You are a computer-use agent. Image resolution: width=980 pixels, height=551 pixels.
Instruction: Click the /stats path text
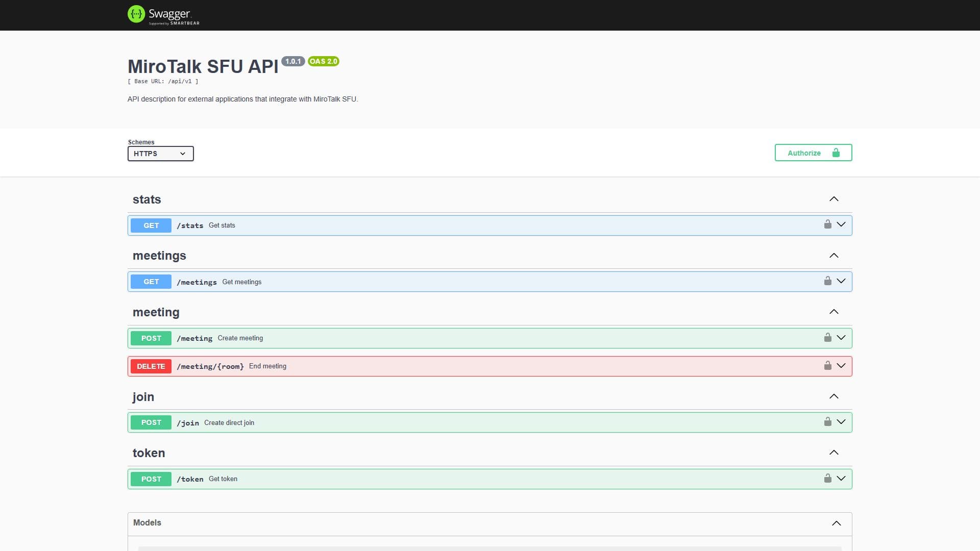click(x=190, y=226)
